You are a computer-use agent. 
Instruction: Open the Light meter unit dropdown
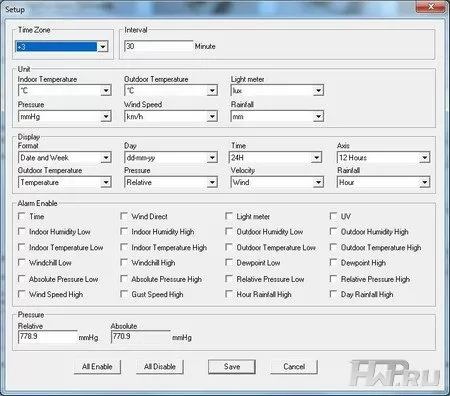277,90
